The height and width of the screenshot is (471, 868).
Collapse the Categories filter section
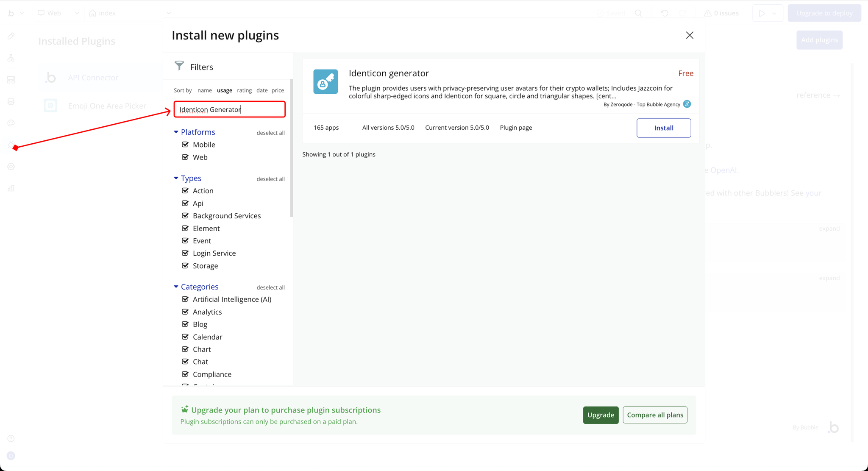176,287
